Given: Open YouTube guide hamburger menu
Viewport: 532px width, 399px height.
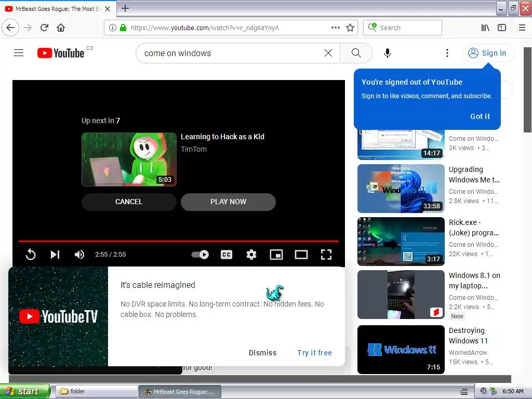Looking at the screenshot, I should [19, 53].
